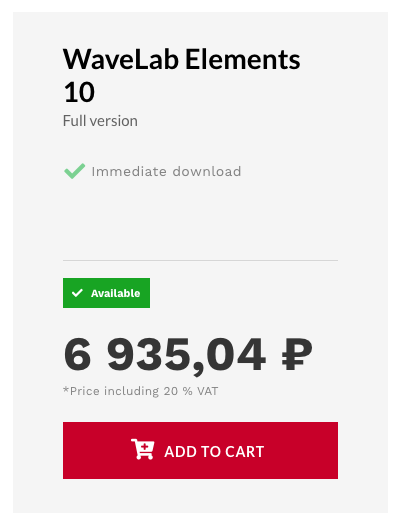Click the number 10 in the title
This screenshot has height=524, width=399.
(x=79, y=92)
